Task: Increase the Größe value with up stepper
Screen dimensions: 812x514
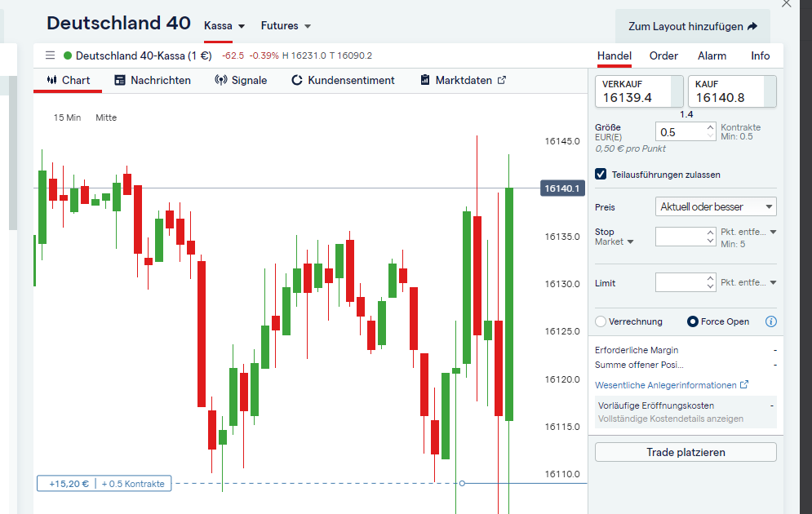Action: point(711,127)
